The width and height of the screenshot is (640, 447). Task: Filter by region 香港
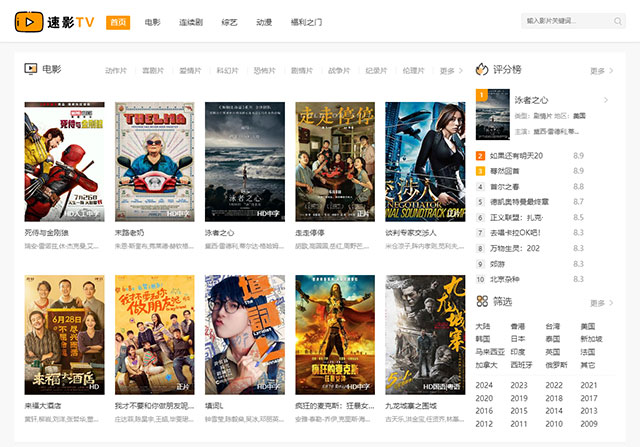[x=518, y=326]
